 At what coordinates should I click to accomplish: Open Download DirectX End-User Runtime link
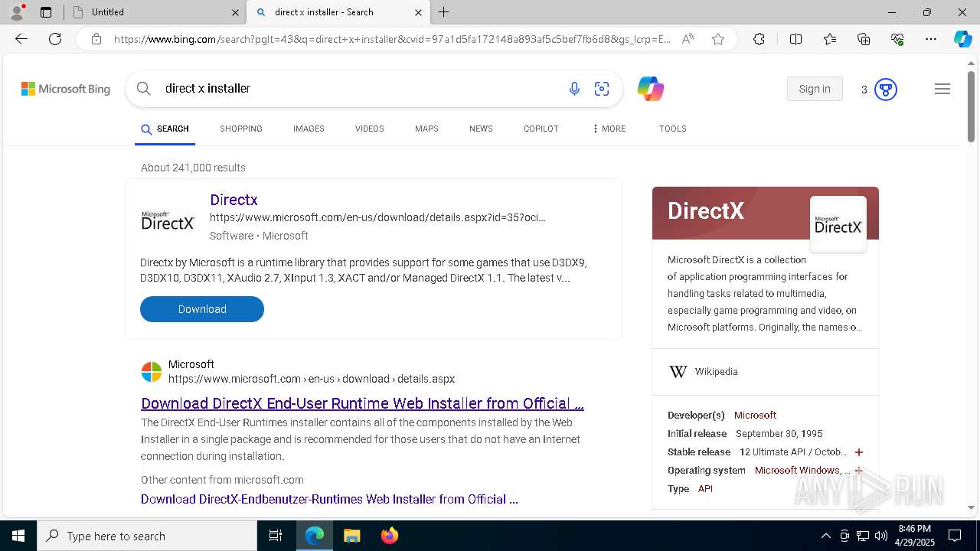point(362,403)
